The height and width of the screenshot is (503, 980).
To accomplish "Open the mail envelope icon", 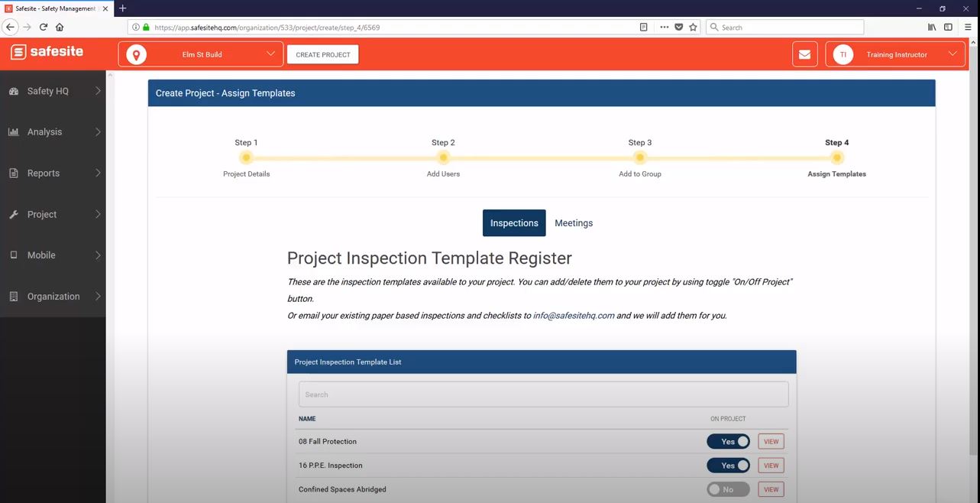I will pyautogui.click(x=804, y=54).
